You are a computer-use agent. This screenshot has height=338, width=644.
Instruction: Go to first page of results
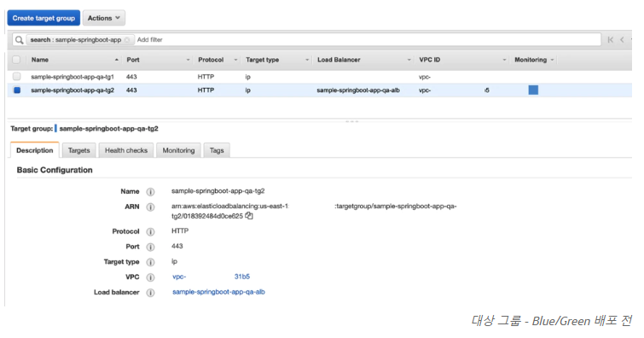pyautogui.click(x=611, y=40)
